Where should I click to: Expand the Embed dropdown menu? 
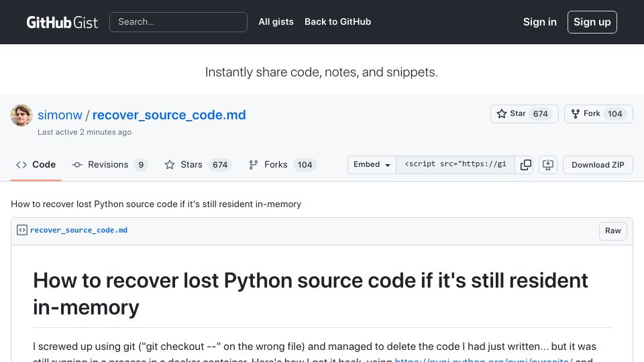(x=372, y=165)
